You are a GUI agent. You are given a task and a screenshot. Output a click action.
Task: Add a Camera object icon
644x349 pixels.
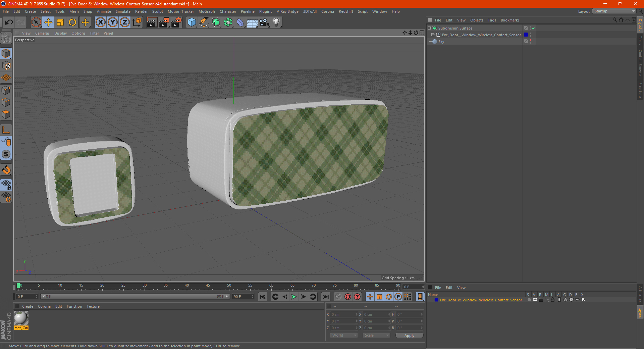tap(264, 22)
